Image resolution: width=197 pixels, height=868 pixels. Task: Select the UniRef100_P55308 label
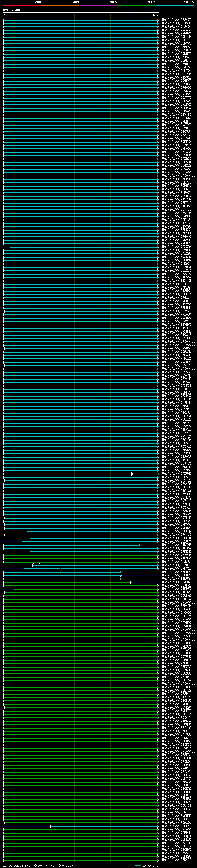point(177,494)
